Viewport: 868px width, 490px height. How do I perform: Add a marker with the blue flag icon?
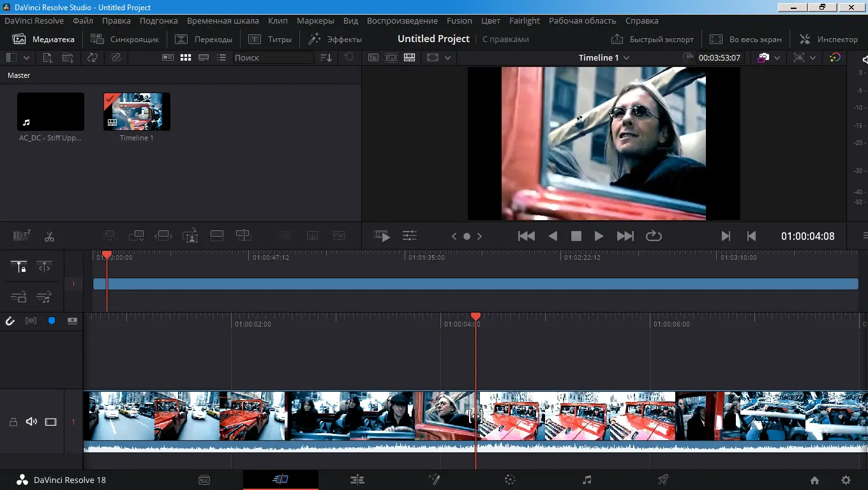pyautogui.click(x=51, y=321)
